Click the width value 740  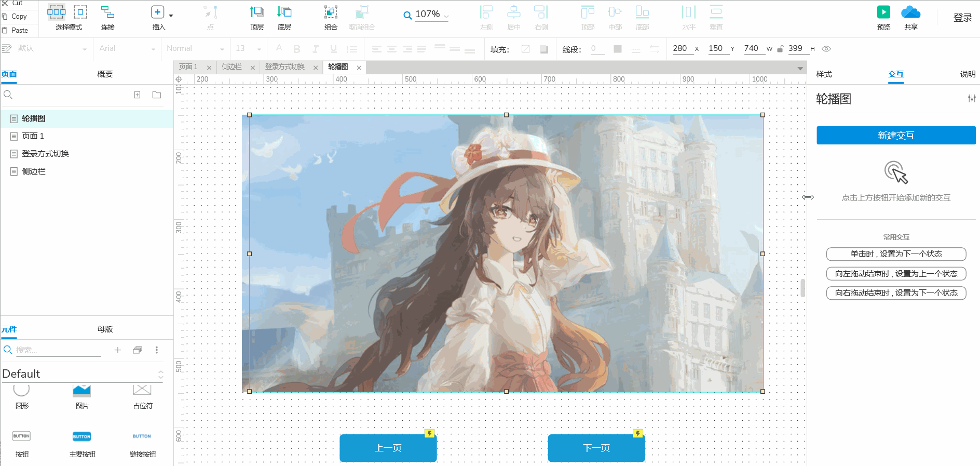click(751, 48)
